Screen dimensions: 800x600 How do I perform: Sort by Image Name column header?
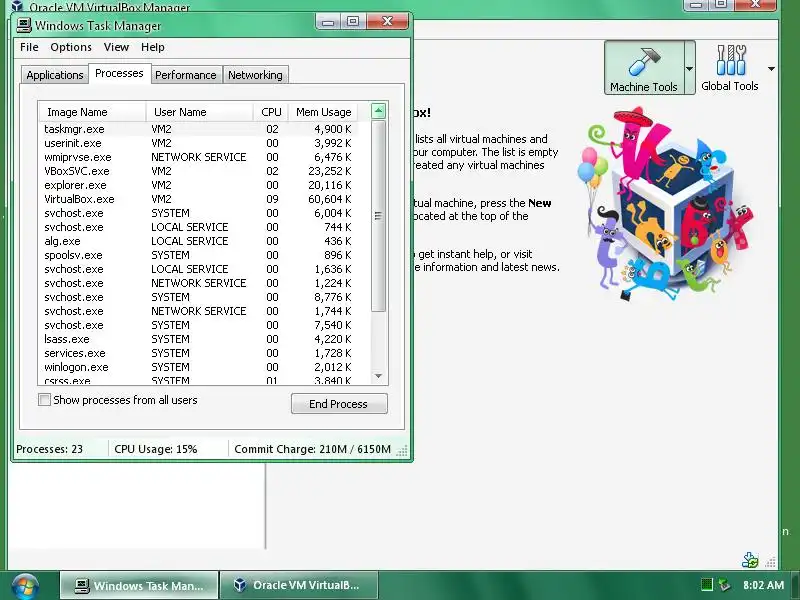[x=92, y=112]
